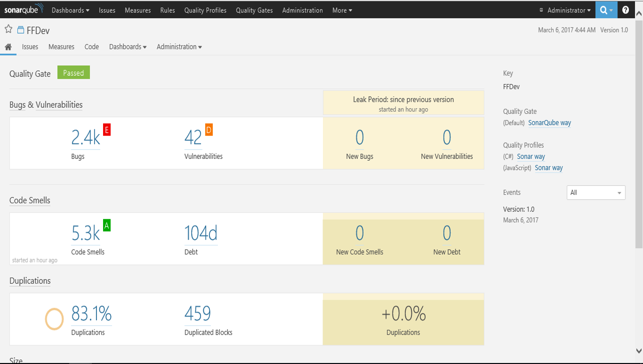This screenshot has height=364, width=643.
Task: Open Quality Gates in top navigation
Action: click(254, 10)
